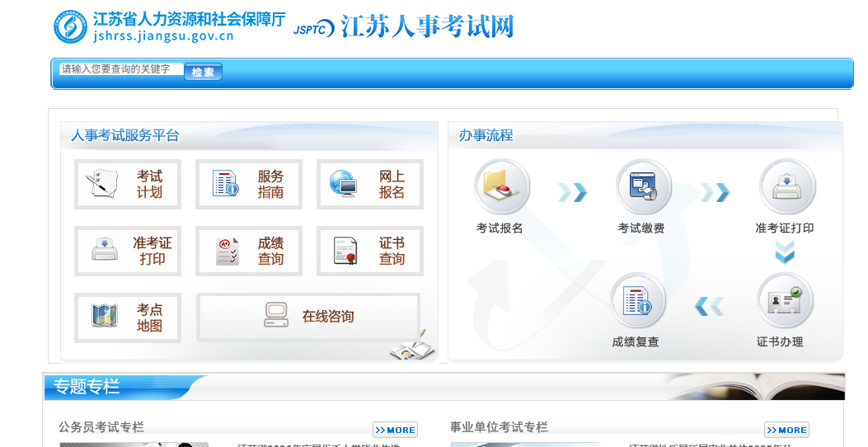Open MORE for 公务员考试专栏
Screen dimensions: 868x447
[x=395, y=430]
